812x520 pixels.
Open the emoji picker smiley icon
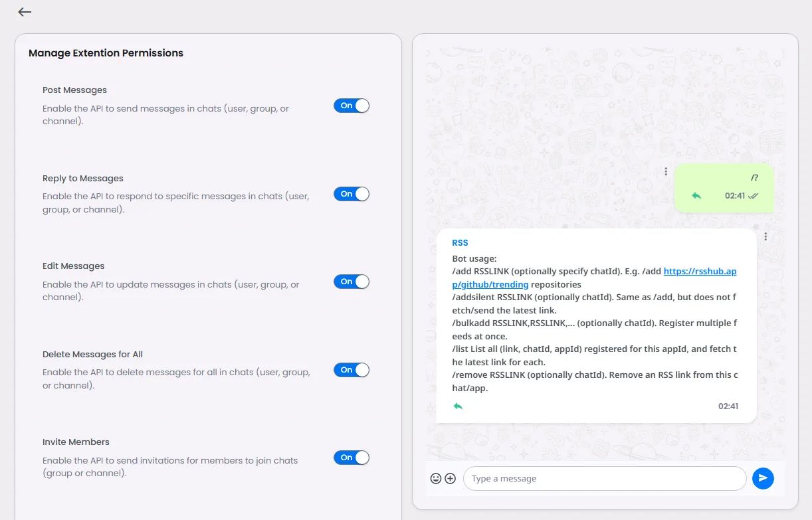(x=436, y=478)
